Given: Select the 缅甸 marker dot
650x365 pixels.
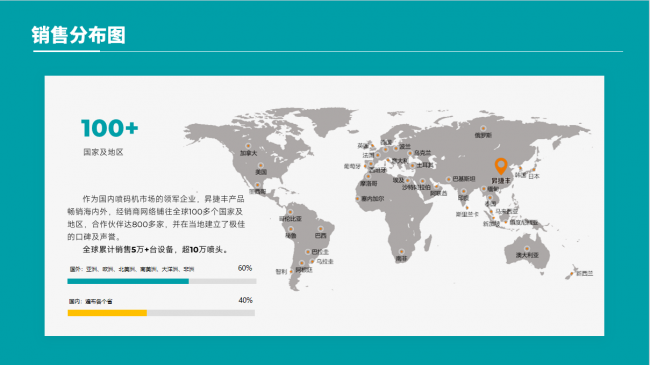Looking at the screenshot, I should pyautogui.click(x=484, y=189).
